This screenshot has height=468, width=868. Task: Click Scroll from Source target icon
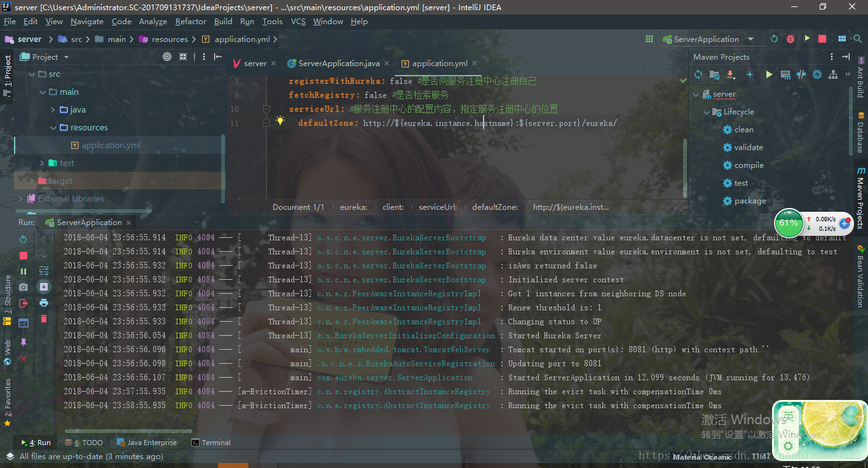(x=167, y=57)
